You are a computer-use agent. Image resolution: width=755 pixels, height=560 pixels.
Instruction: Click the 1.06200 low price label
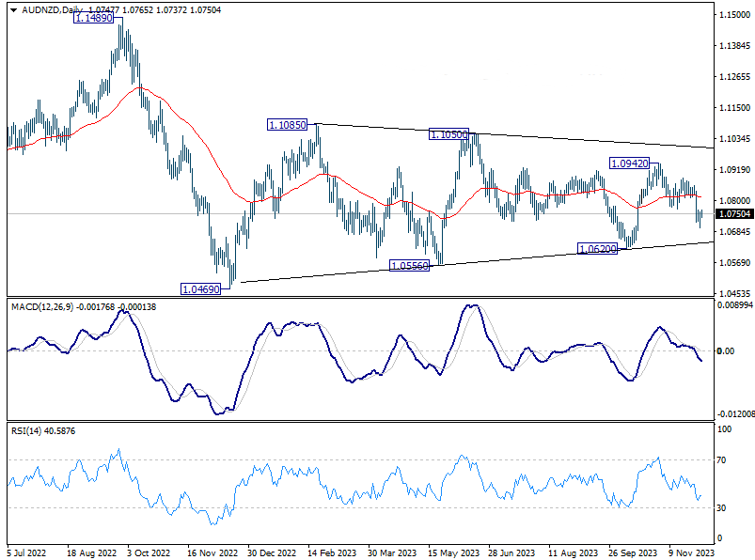point(597,249)
